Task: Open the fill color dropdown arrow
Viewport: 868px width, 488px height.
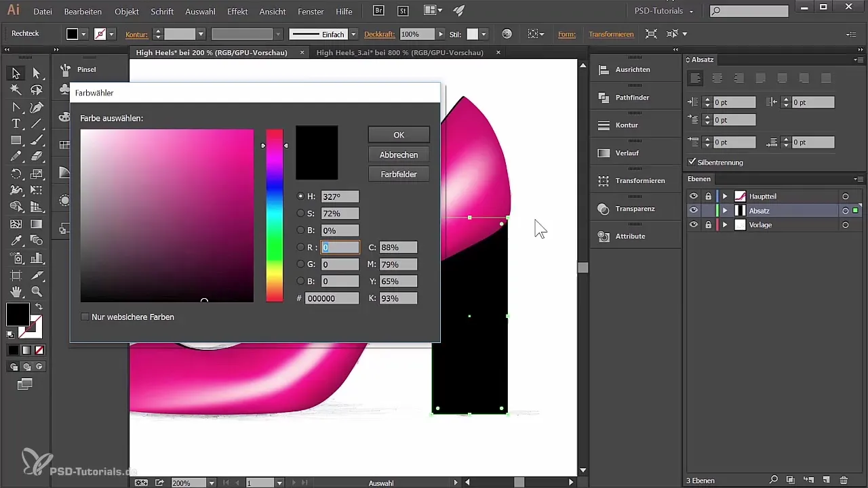Action: pos(84,34)
